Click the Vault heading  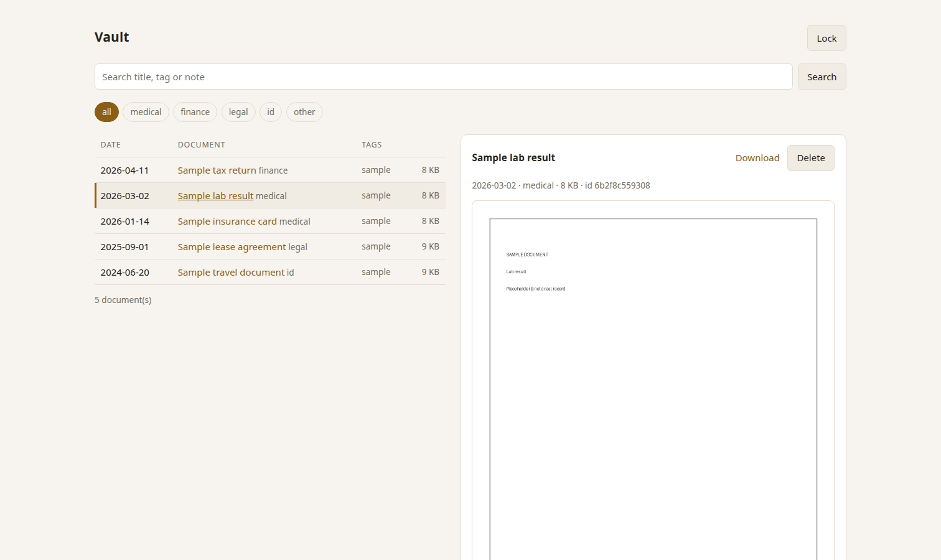[112, 37]
